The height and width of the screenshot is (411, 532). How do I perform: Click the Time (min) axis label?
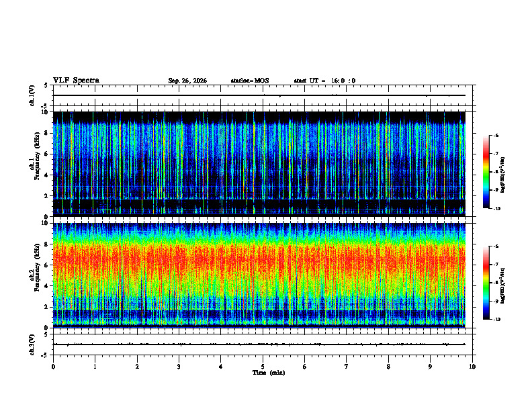(x=269, y=373)
